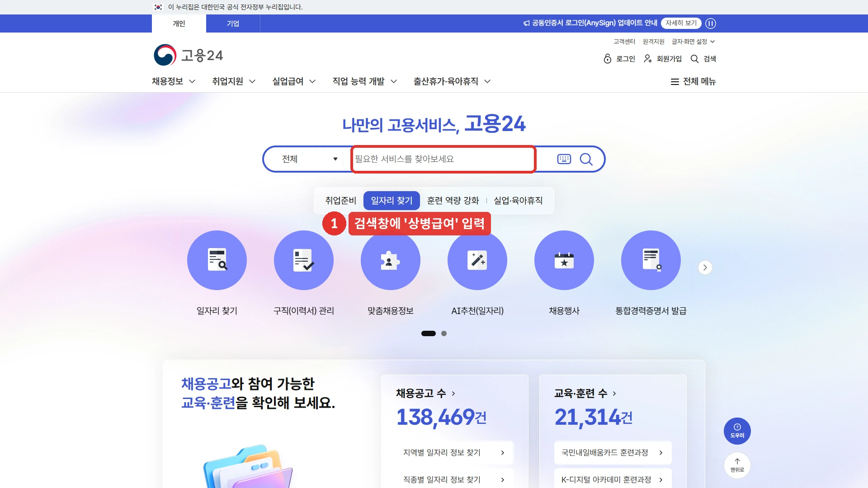Select the second carousel page dot
Screen dimensions: 868x488
444,333
